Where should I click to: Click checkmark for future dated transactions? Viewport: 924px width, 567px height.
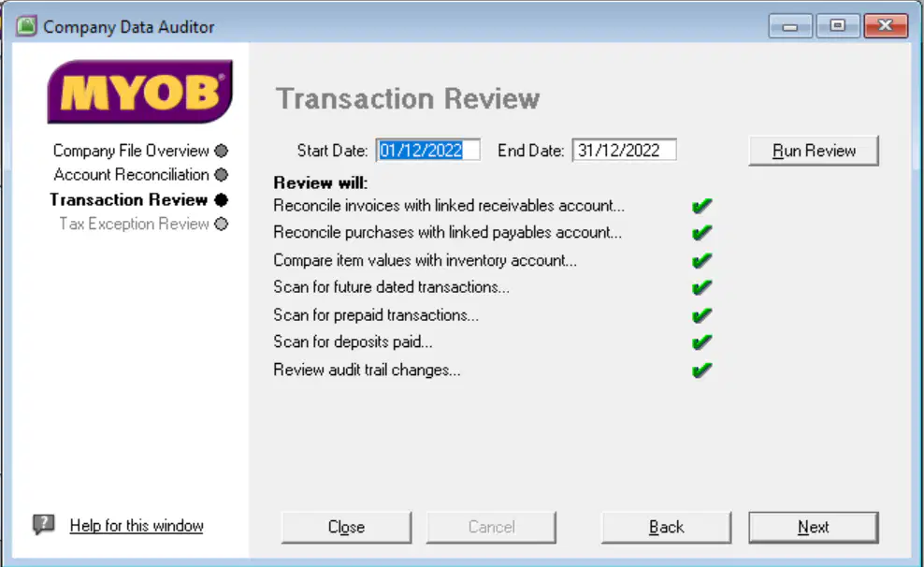point(701,287)
